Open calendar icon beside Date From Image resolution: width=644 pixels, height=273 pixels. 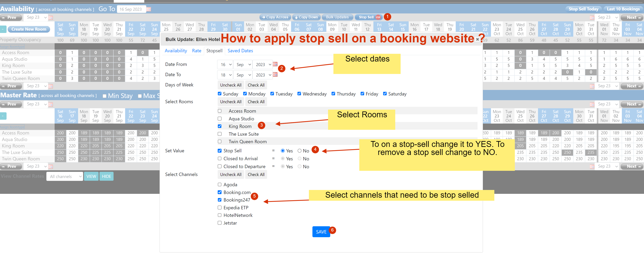pyautogui.click(x=275, y=64)
